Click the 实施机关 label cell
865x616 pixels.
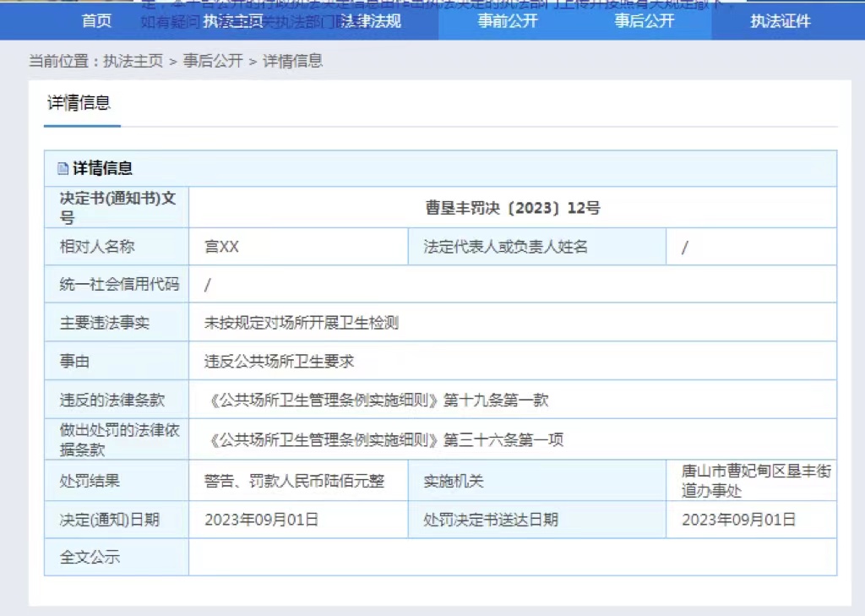click(536, 481)
